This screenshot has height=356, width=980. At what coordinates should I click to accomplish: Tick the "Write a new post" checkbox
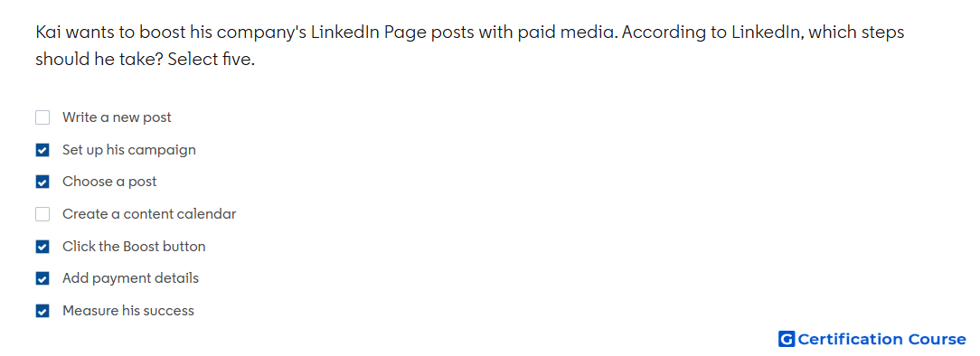(x=42, y=117)
